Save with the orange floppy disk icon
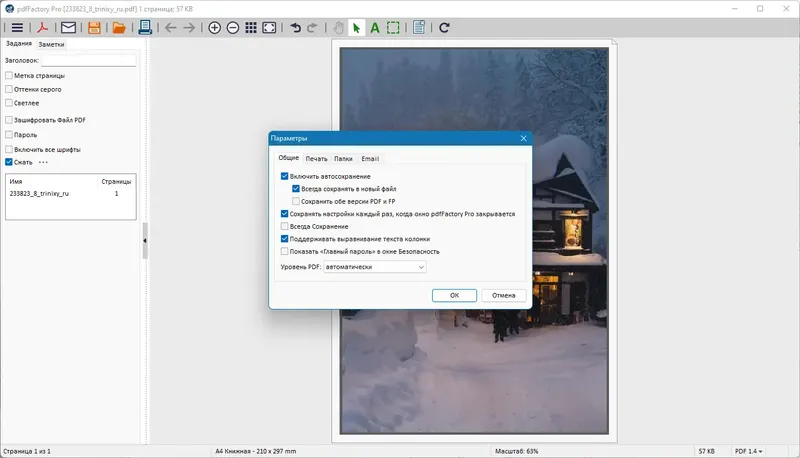Viewport: 800px width, 458px height. coord(94,28)
